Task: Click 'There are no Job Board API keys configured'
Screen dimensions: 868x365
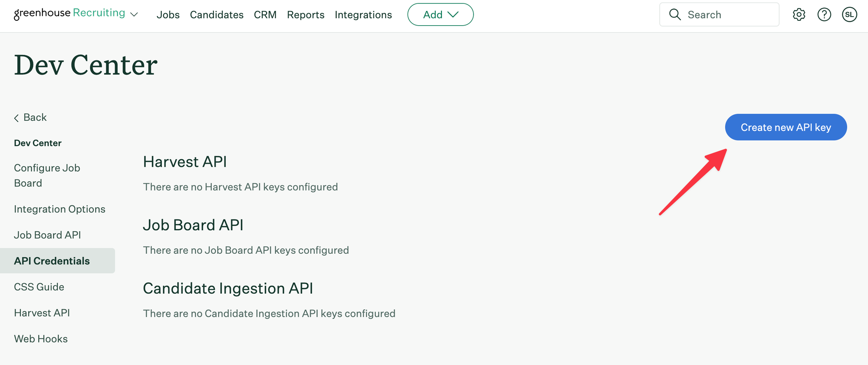Action: click(x=246, y=250)
